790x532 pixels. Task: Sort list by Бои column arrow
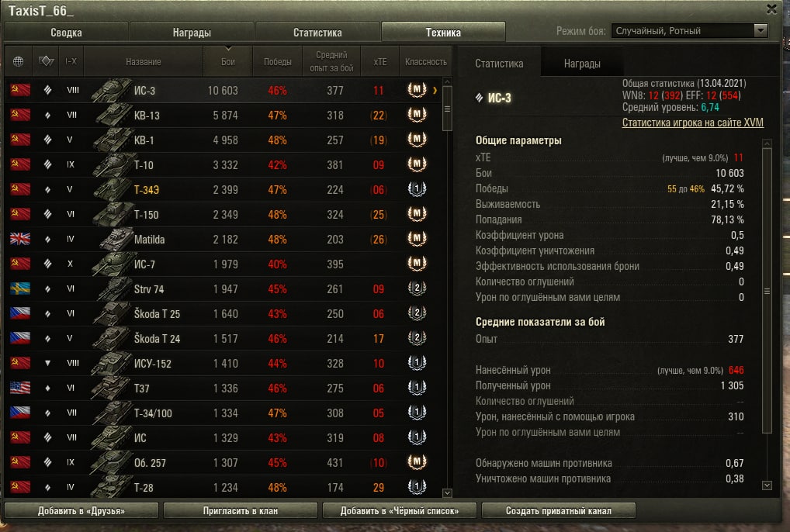click(x=228, y=49)
